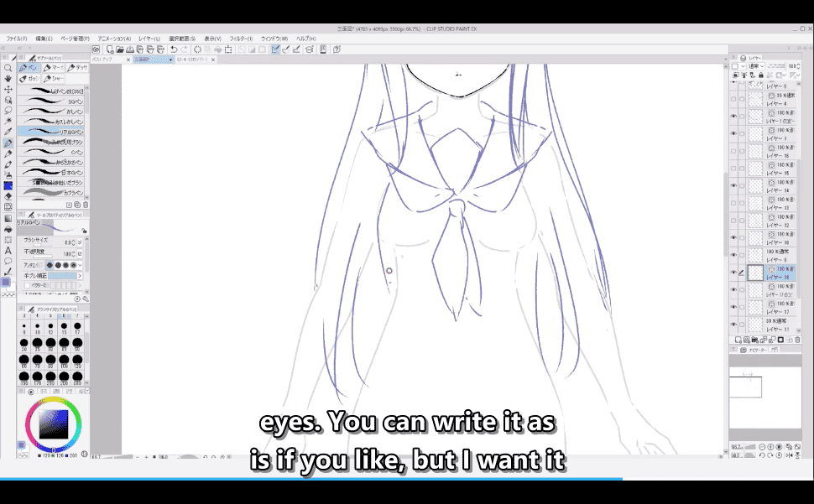Image resolution: width=814 pixels, height=504 pixels.
Task: Select the SGペン brush preset
Action: [50, 101]
